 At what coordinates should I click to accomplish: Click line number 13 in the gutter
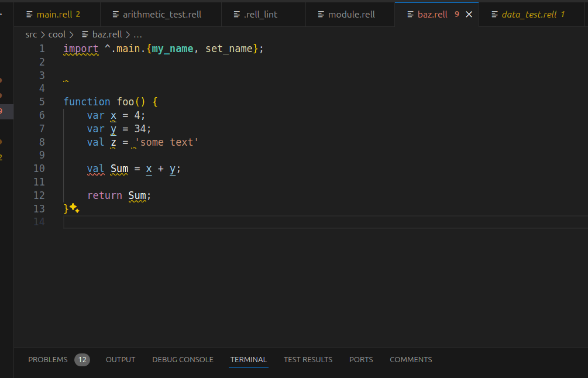point(39,209)
